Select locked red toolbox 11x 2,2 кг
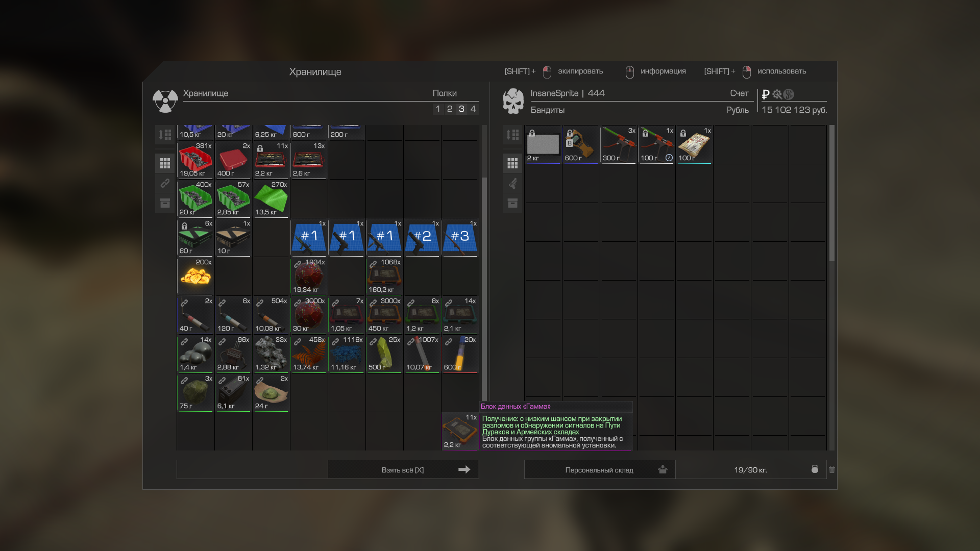This screenshot has width=980, height=551. tap(271, 160)
